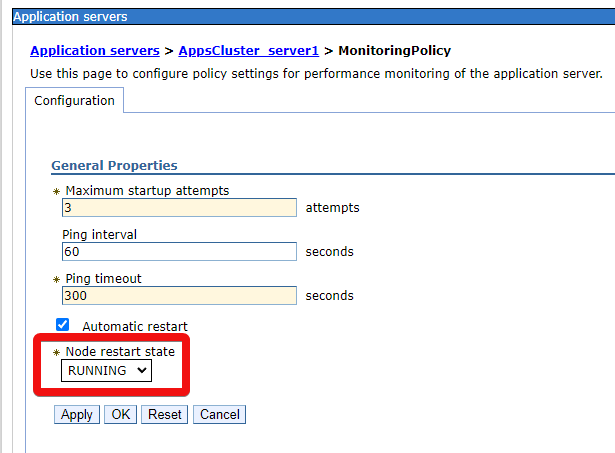Go to the AppsCluster_server1 breadcrumb link

pyautogui.click(x=249, y=51)
